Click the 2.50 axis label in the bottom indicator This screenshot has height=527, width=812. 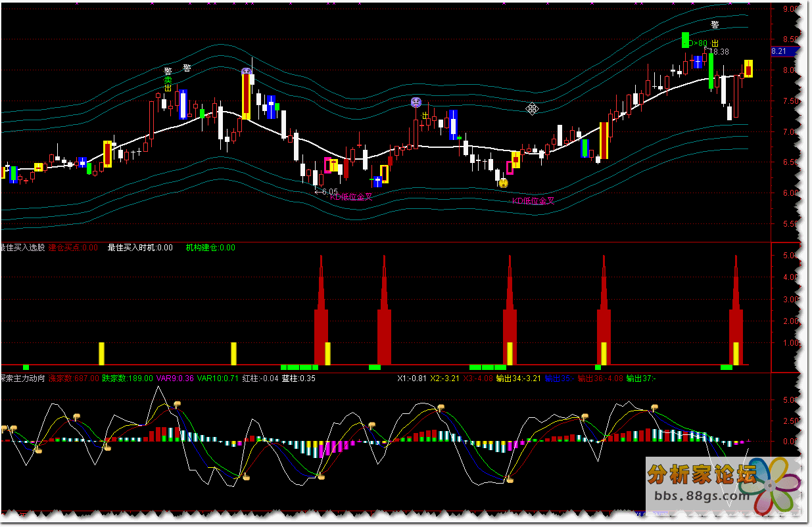(x=789, y=421)
